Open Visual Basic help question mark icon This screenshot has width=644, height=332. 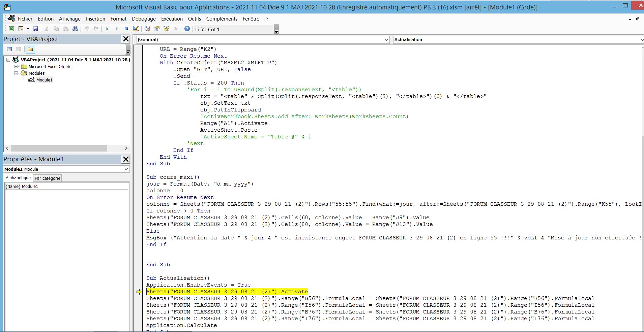tap(187, 29)
